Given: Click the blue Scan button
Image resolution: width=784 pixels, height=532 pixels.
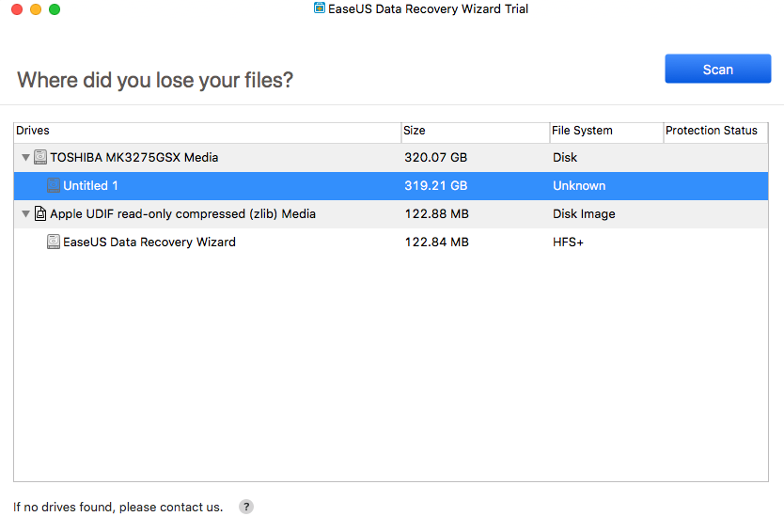Looking at the screenshot, I should pyautogui.click(x=717, y=69).
